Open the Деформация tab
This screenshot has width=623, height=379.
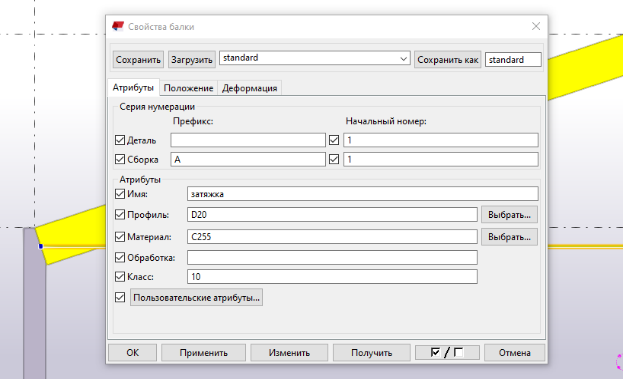[x=250, y=88]
